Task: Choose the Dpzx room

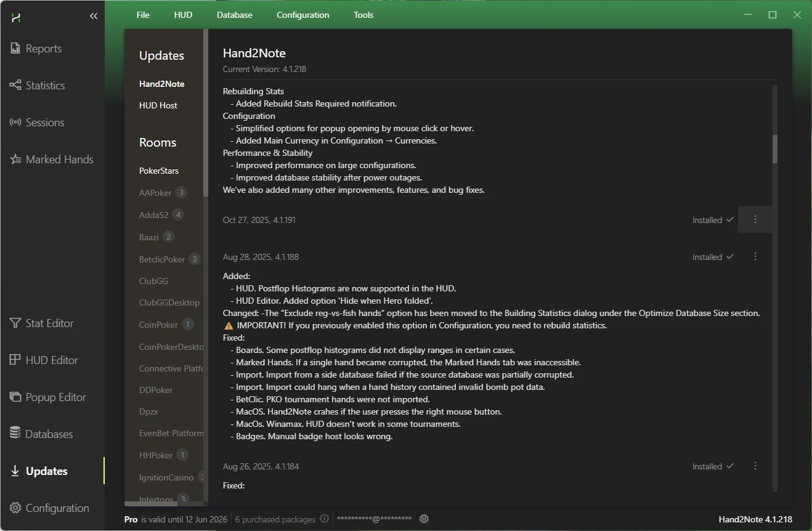Action: pos(149,411)
